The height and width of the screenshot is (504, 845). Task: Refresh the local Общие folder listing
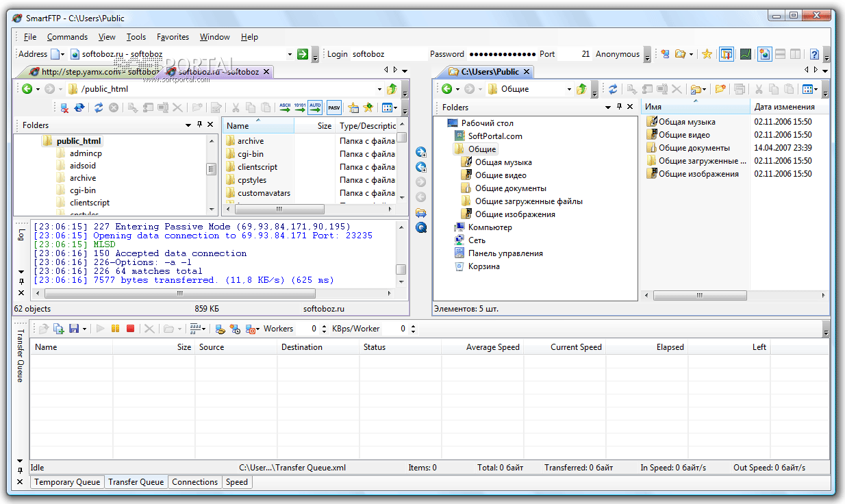coord(613,89)
